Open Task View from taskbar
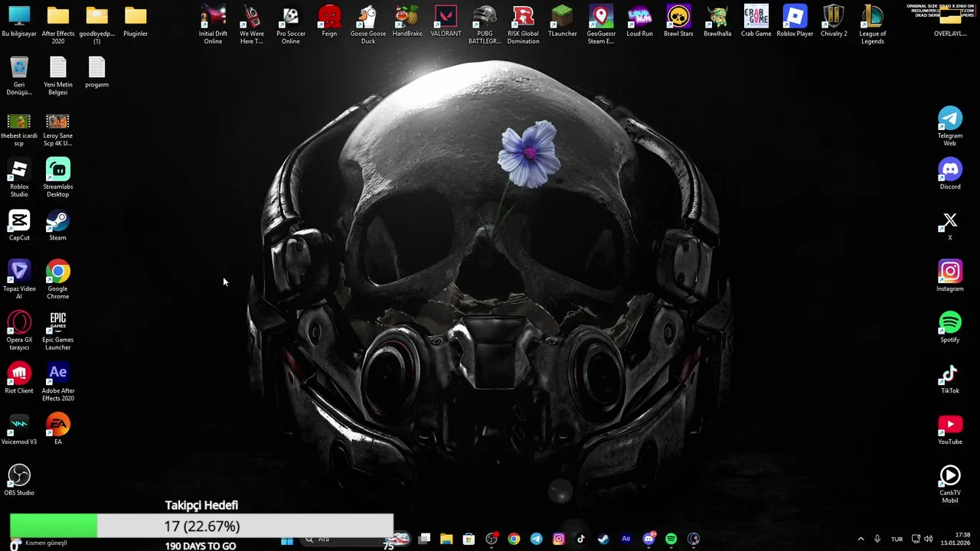 (x=424, y=540)
